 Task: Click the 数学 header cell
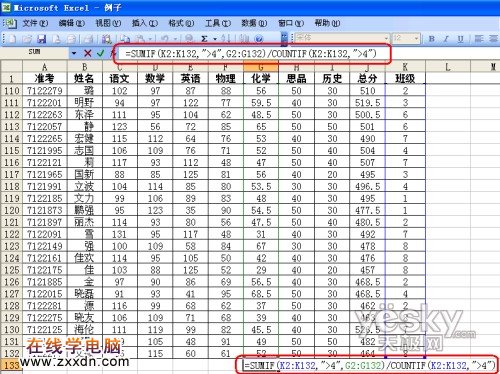[155, 78]
